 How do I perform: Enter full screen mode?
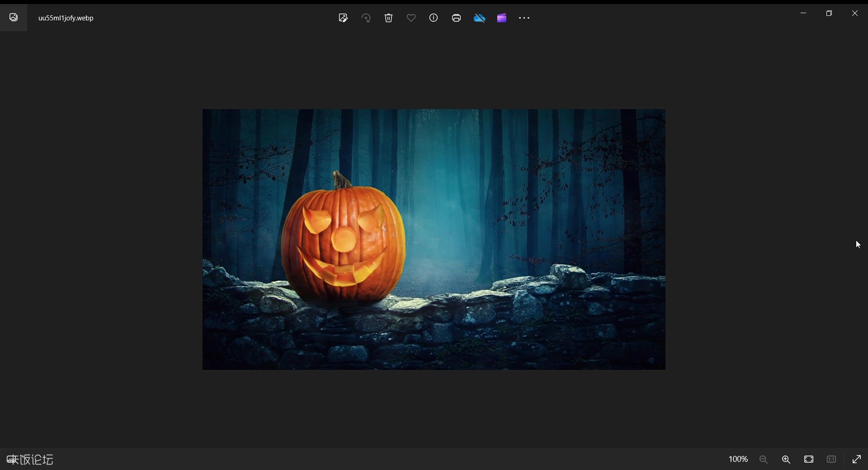857,459
